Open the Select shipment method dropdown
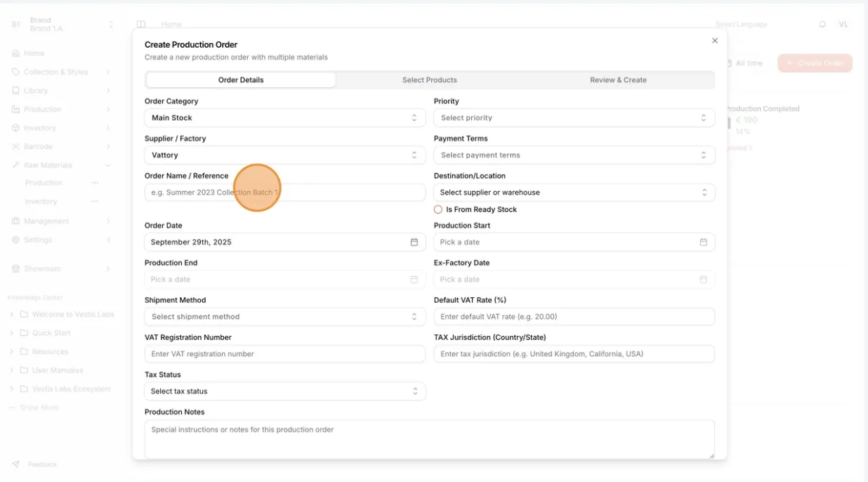Image resolution: width=868 pixels, height=482 pixels. coord(285,317)
